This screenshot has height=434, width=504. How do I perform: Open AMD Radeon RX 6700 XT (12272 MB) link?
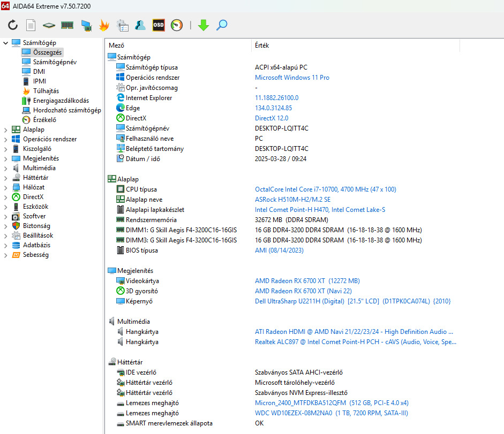(x=307, y=281)
